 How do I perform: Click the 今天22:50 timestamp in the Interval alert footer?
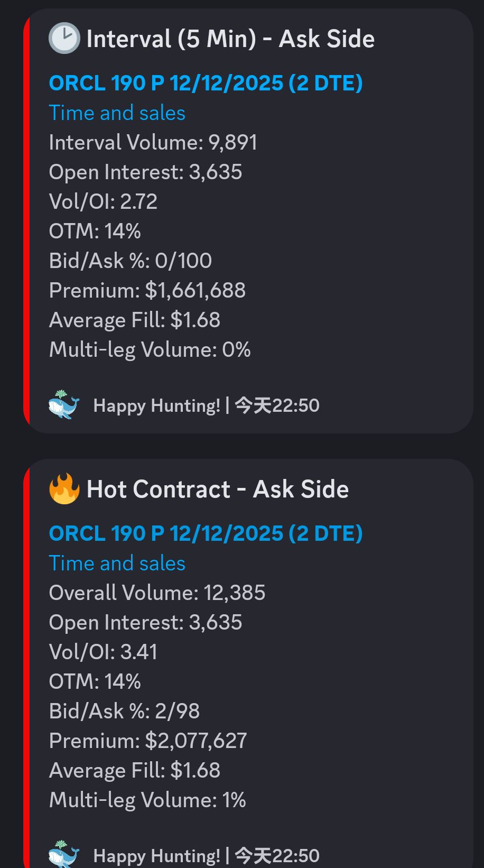tap(277, 406)
